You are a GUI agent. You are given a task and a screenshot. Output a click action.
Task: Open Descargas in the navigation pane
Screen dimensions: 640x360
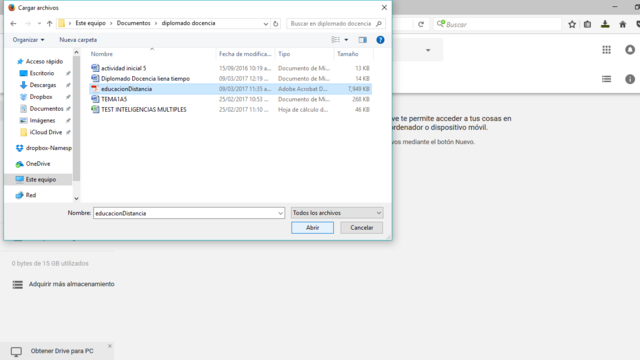[43, 85]
